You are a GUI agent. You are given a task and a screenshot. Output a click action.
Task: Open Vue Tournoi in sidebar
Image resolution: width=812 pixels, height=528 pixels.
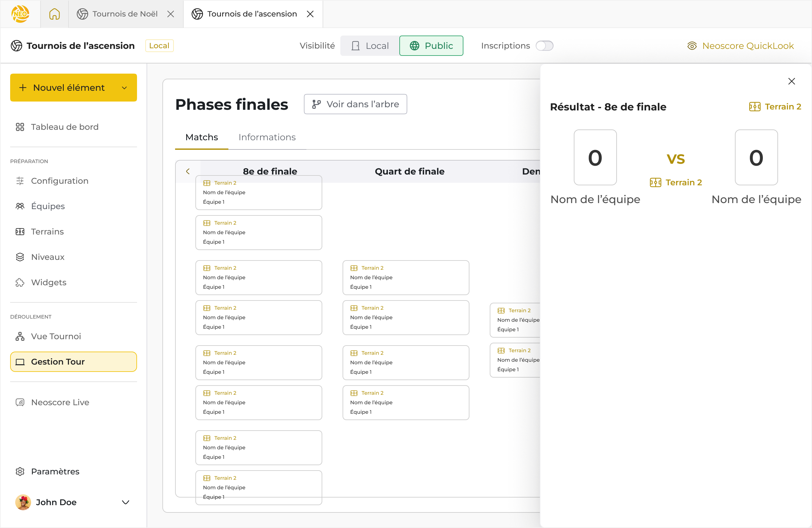[x=56, y=337]
